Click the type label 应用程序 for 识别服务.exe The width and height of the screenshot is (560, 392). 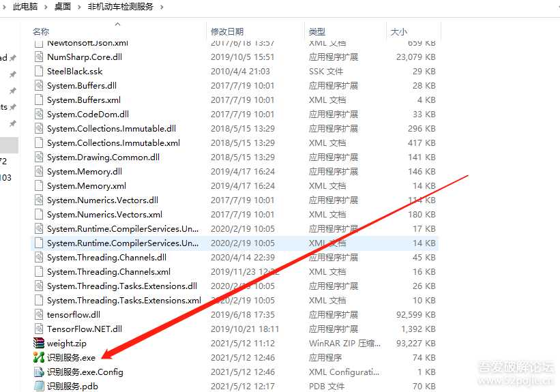tap(325, 357)
